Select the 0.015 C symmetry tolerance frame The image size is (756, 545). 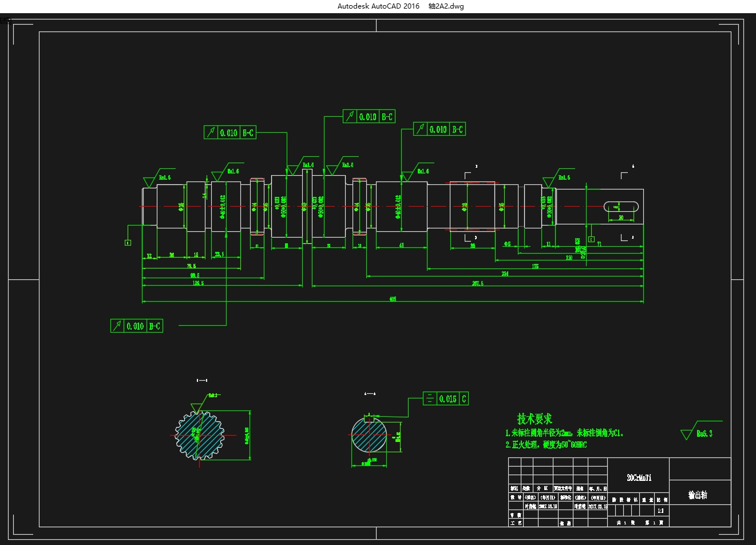[x=445, y=398]
